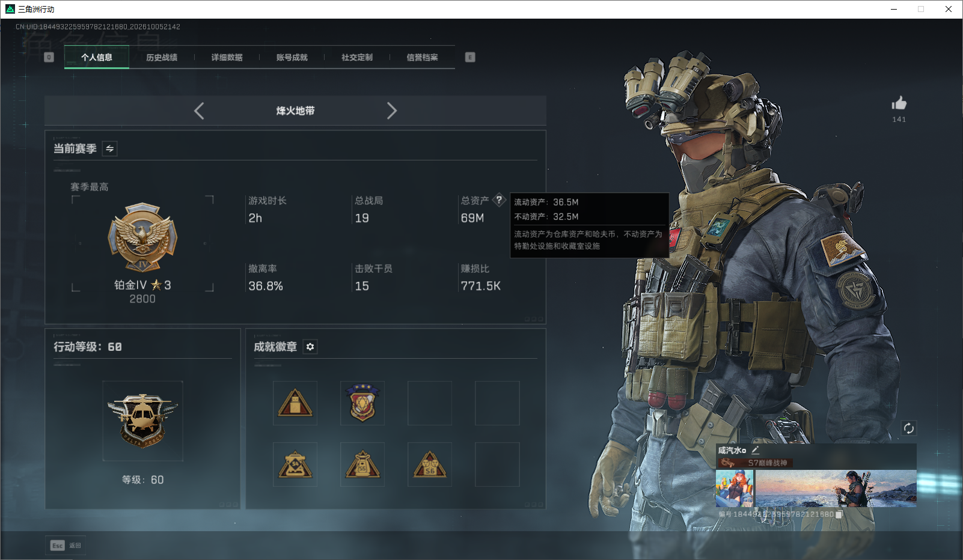Viewport: 963px width, 560px height.
Task: Close the 三角洲行动 window
Action: [949, 9]
